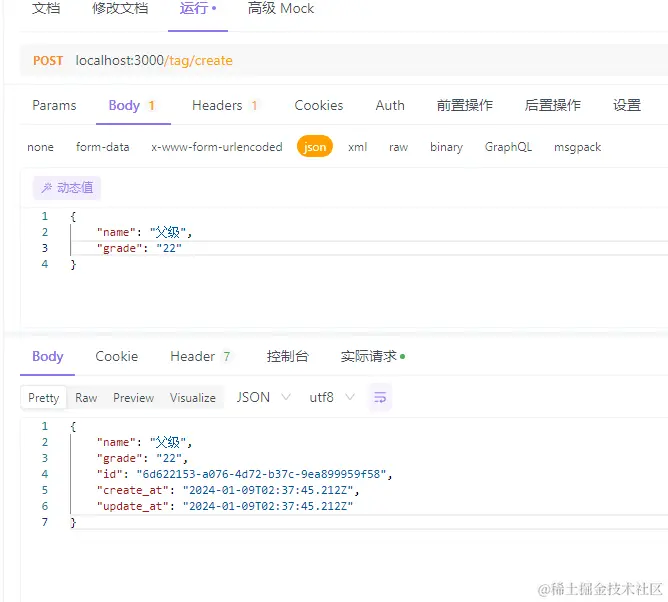Select the Visualize view mode
This screenshot has width=668, height=602.
193,397
